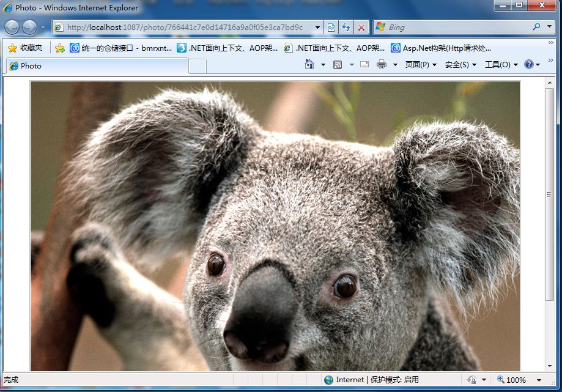This screenshot has height=392, width=562.
Task: Open the Print options dropdown arrow
Action: pyautogui.click(x=395, y=65)
